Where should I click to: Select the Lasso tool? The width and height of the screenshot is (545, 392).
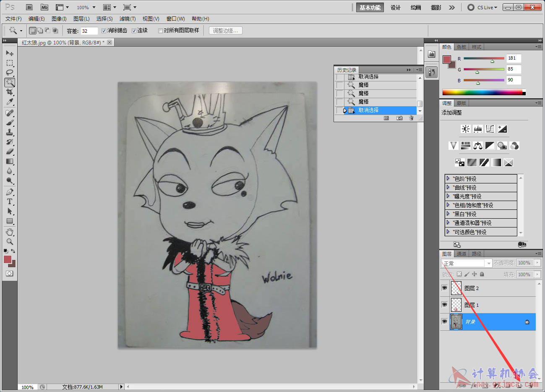coord(10,73)
